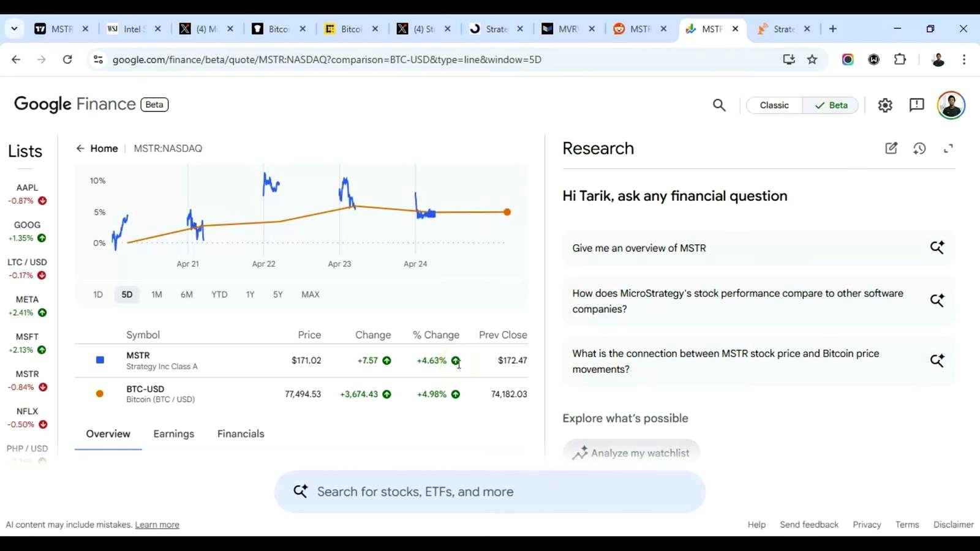Image resolution: width=980 pixels, height=551 pixels.
Task: Open the Disclaimer footer link
Action: [953, 525]
